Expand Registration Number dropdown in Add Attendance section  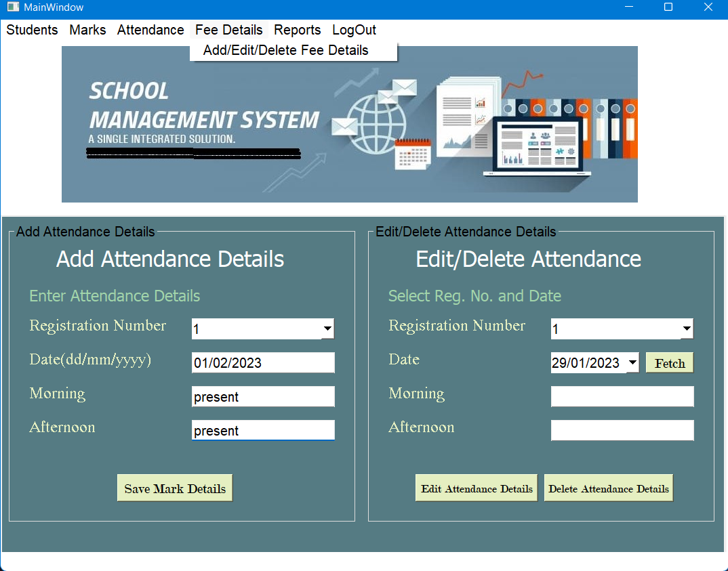[328, 329]
